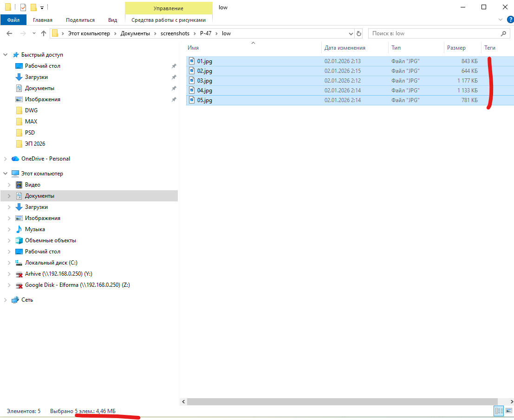Switch to details view icon in status bar
514x420 pixels.
click(x=499, y=411)
